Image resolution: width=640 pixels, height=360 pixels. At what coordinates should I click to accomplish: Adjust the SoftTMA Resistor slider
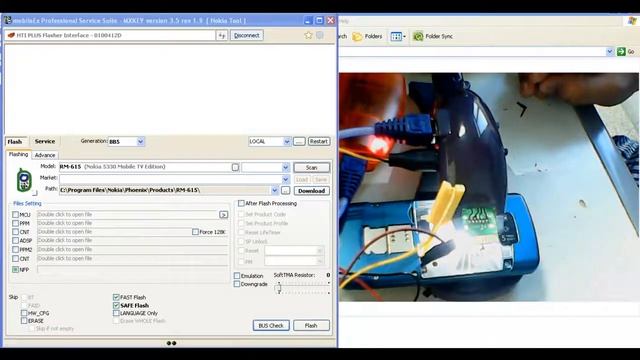[278, 288]
